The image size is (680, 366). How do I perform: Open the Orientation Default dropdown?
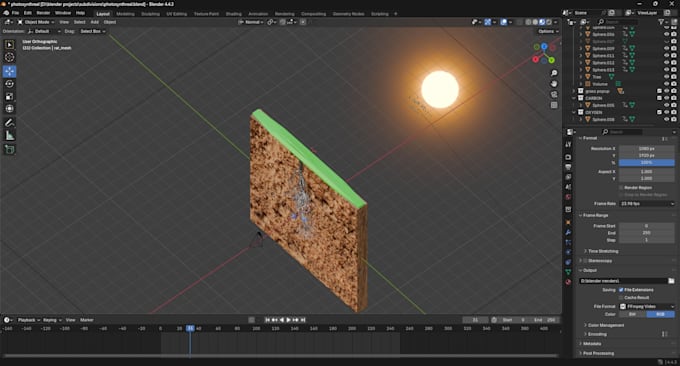tap(43, 31)
